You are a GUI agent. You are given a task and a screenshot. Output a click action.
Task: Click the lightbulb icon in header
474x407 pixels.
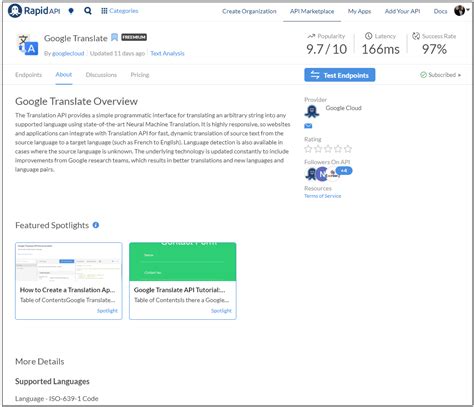pos(71,11)
